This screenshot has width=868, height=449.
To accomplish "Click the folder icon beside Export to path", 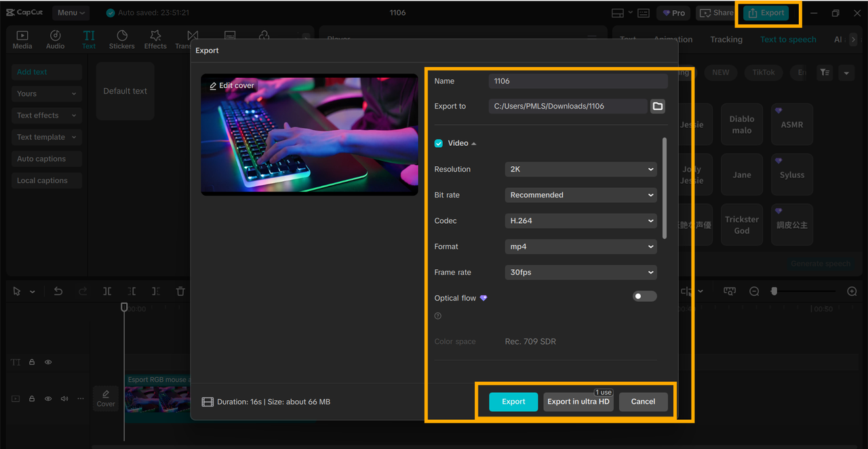I will click(x=657, y=106).
